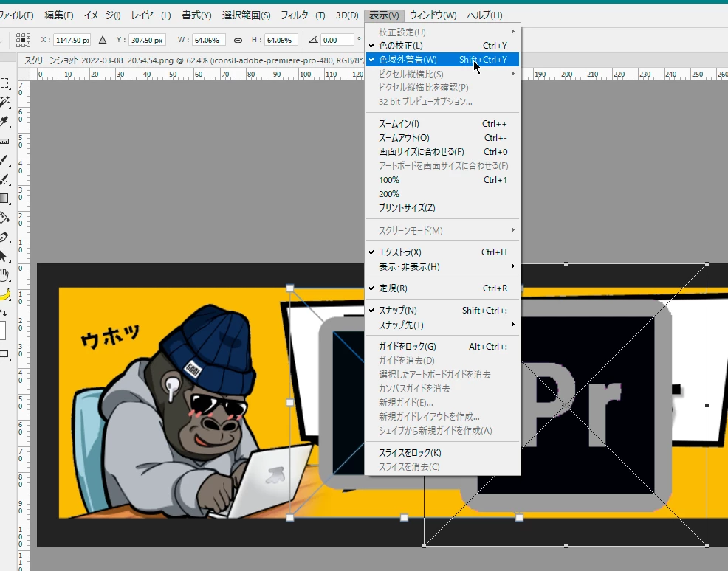Expand 表示・非表示 submenu

point(442,267)
